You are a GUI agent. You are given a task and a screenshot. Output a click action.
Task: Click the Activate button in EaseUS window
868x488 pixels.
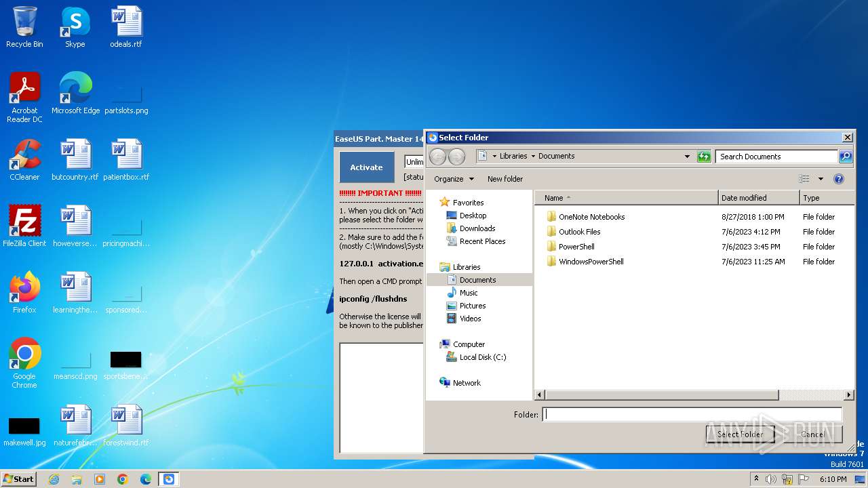366,167
